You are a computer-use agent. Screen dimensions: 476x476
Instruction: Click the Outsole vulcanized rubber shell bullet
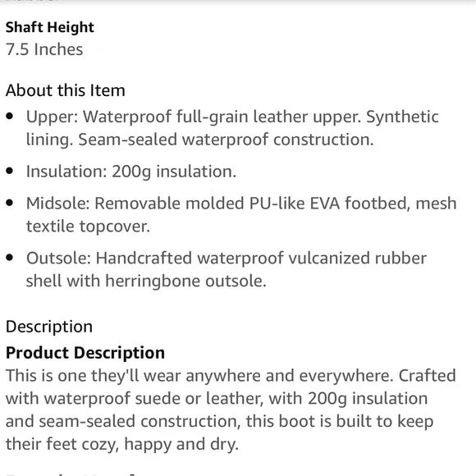coord(227,269)
